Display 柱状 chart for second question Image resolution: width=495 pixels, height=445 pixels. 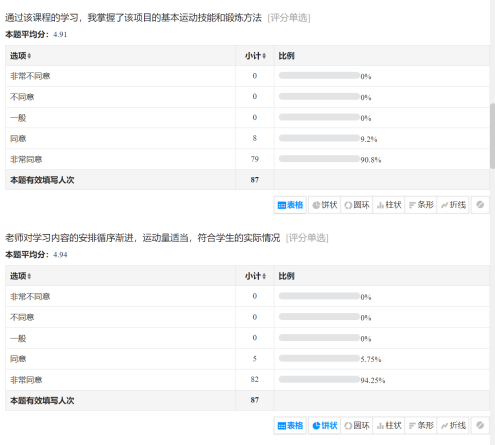(x=389, y=426)
